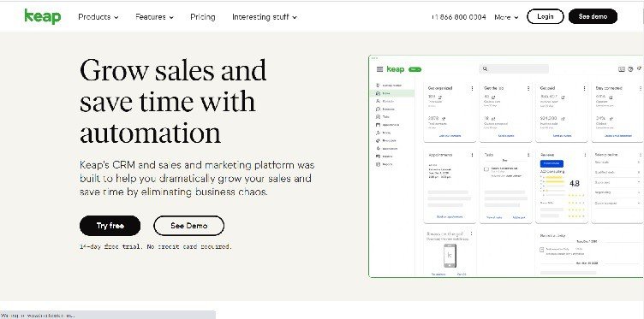The width and height of the screenshot is (644, 319).
Task: Select Reports in the dashboard sidebar
Action: (x=385, y=164)
